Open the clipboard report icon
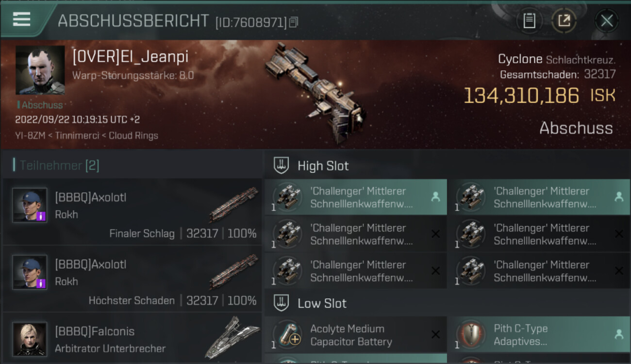 [529, 20]
